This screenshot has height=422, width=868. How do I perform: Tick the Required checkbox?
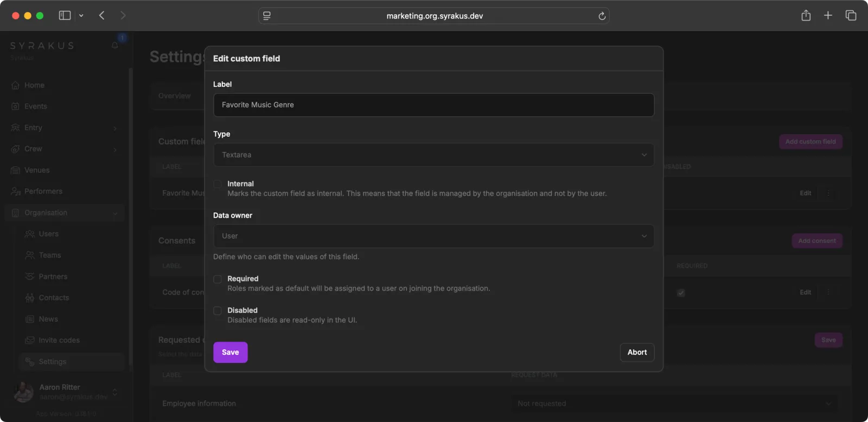(x=218, y=279)
